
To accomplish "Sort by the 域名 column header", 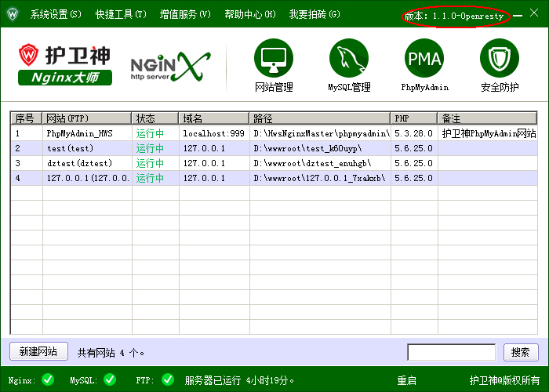I will pos(213,118).
